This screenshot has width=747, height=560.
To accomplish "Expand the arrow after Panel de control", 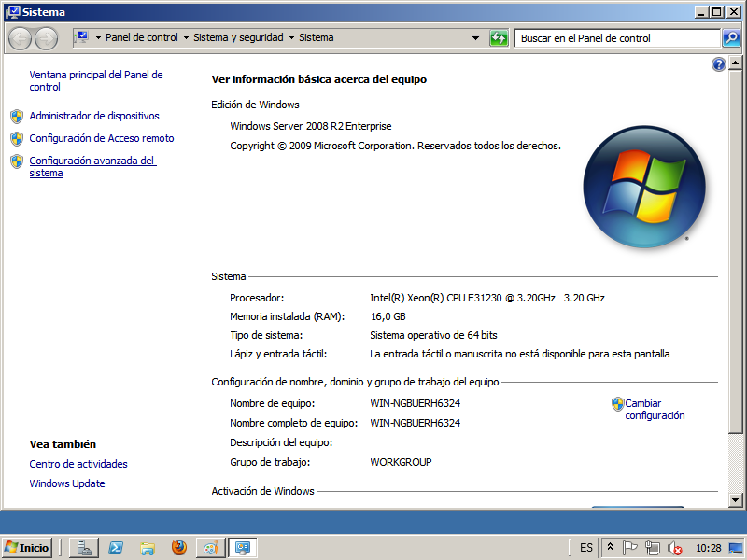I will point(186,37).
